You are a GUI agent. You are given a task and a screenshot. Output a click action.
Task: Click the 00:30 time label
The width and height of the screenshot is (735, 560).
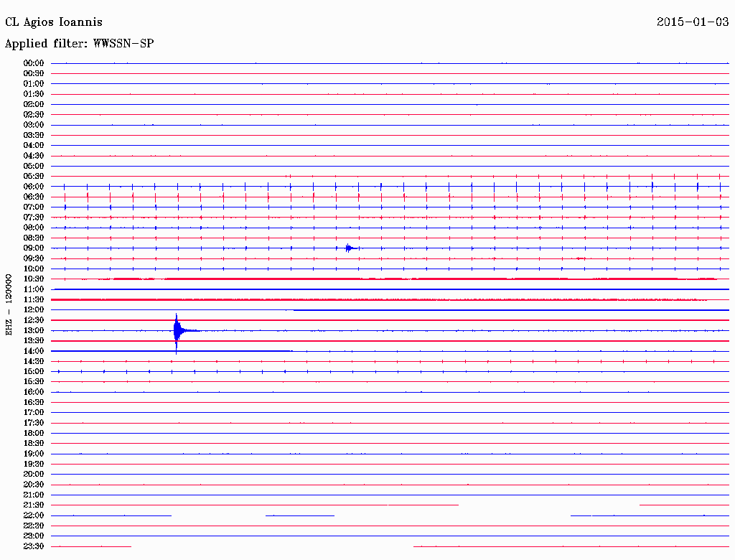34,73
